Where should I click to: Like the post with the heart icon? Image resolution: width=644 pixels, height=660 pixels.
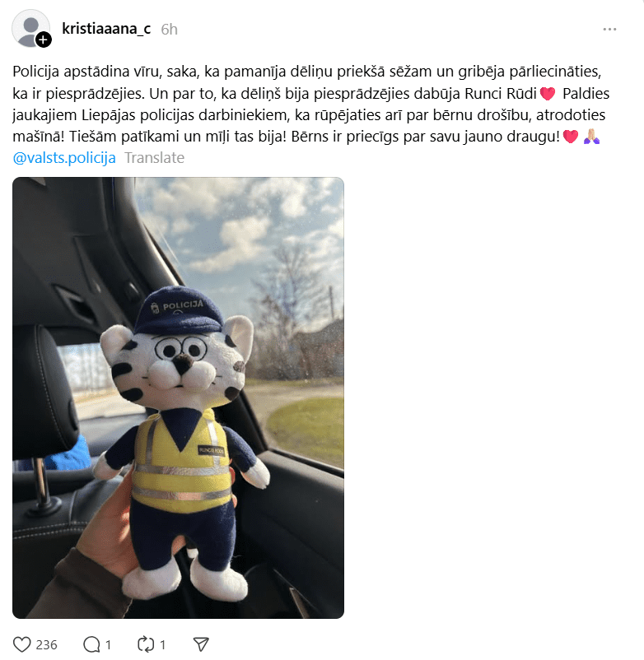pos(22,644)
